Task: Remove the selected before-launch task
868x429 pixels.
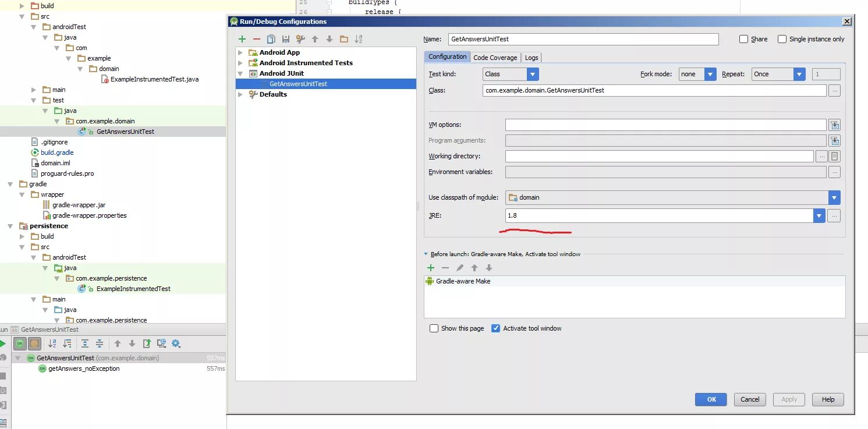Action: (445, 268)
